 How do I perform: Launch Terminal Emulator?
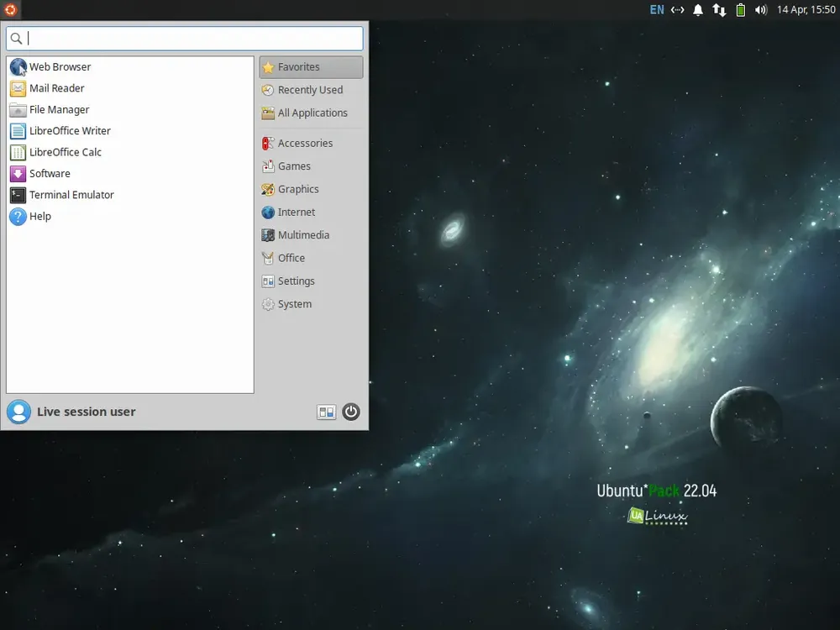click(130, 195)
